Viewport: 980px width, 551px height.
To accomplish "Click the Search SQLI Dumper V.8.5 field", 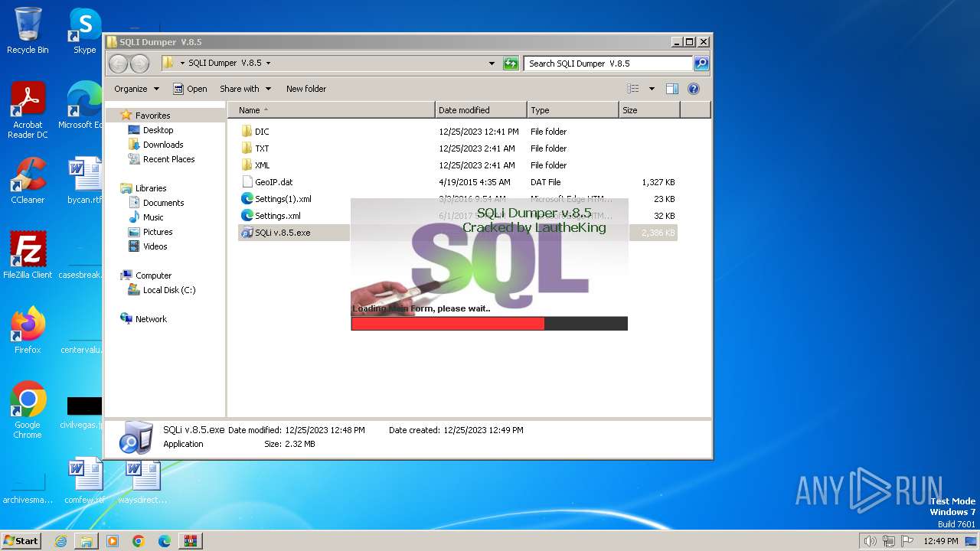I will [609, 64].
